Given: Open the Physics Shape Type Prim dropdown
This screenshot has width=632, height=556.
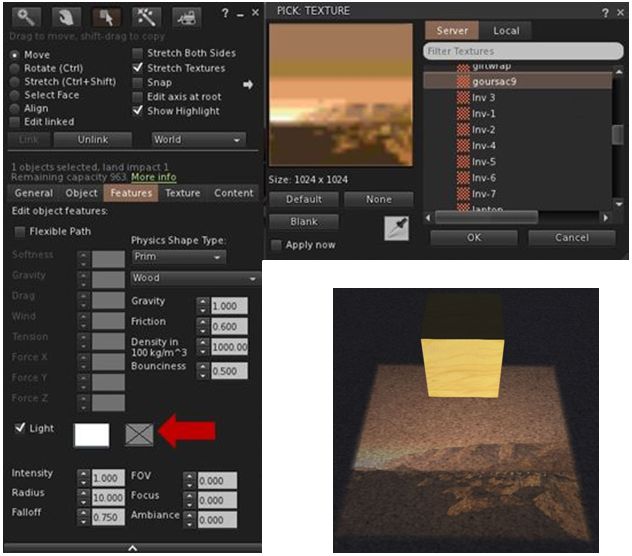Looking at the screenshot, I should tap(178, 257).
